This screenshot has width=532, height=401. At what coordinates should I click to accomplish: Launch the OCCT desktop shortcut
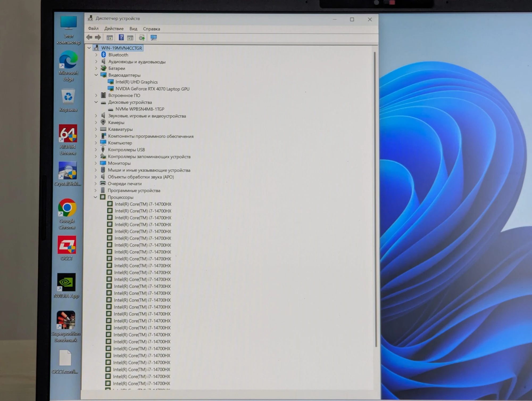pyautogui.click(x=67, y=248)
